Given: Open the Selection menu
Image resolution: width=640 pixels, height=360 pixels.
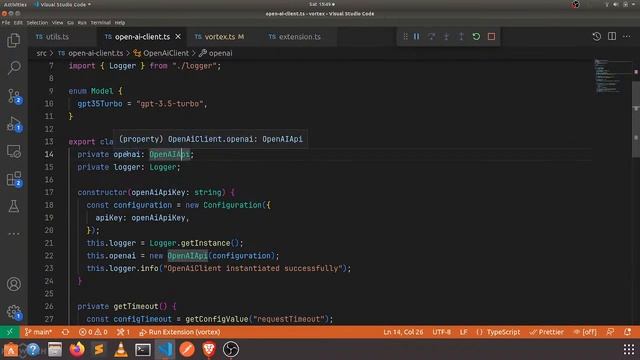Looking at the screenshot, I should coord(37,23).
